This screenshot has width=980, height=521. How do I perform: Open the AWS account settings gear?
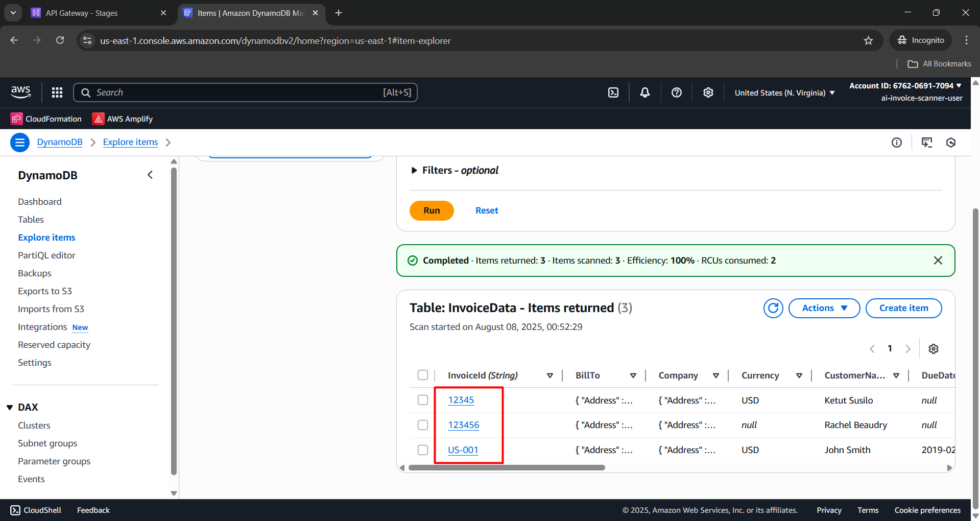708,92
